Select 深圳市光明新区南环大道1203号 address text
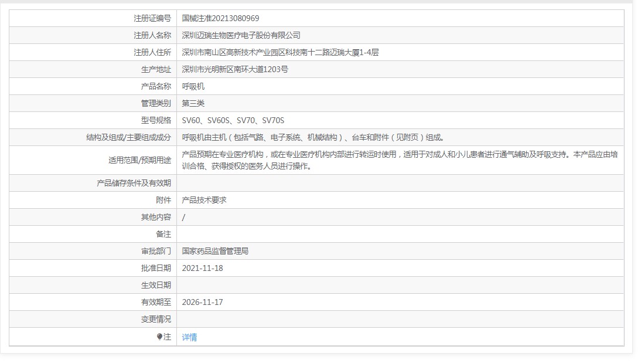This screenshot has width=644, height=363. click(235, 69)
